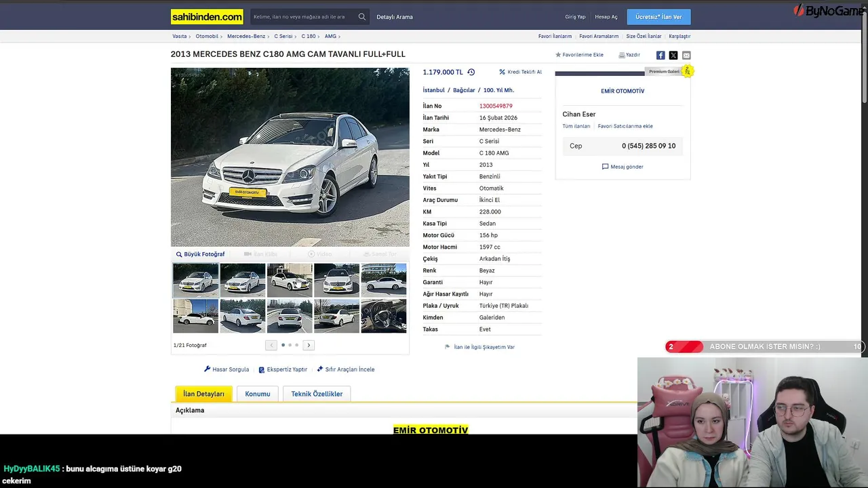Report via İlan ile İlgili Şikayetim Var flag
Viewport: 868px width, 488px height.
(x=479, y=347)
